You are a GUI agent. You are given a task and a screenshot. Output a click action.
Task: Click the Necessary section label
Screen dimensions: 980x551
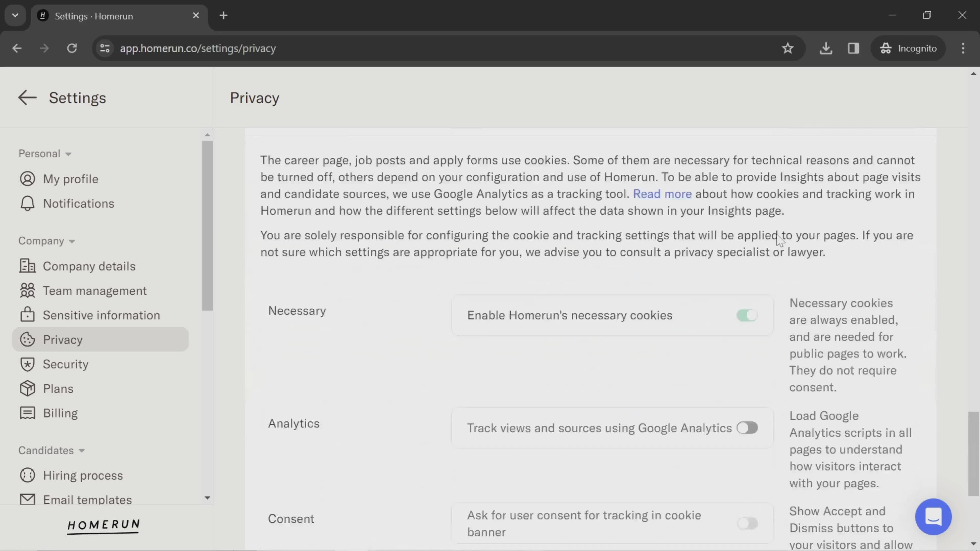click(x=297, y=311)
